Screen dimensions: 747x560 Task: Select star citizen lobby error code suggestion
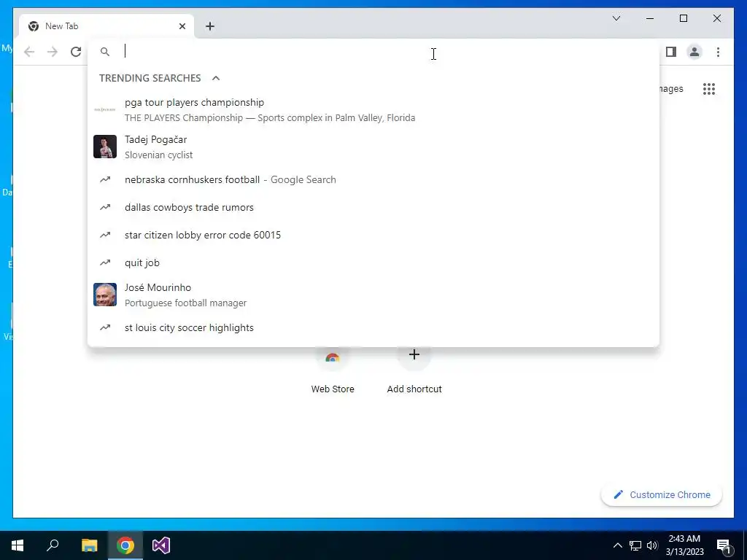[x=373, y=235]
